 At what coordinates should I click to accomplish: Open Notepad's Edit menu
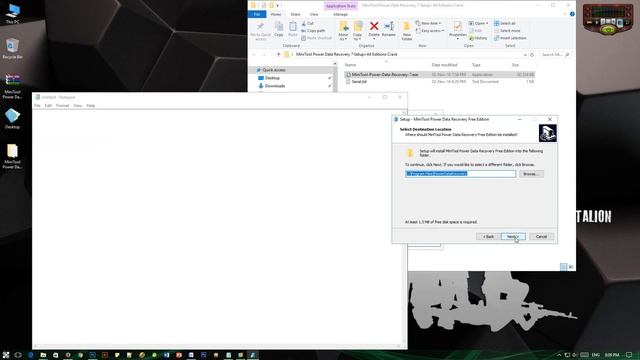coord(48,106)
